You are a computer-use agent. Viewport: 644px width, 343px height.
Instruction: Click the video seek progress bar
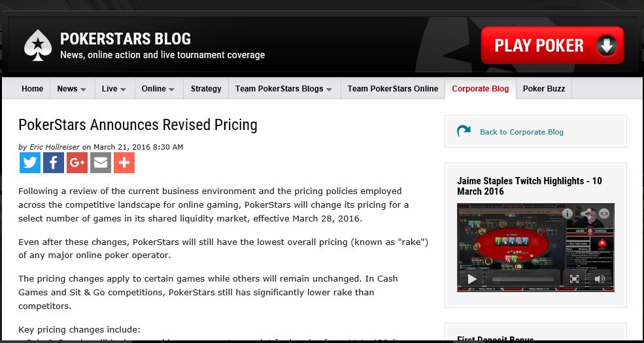[x=523, y=280]
